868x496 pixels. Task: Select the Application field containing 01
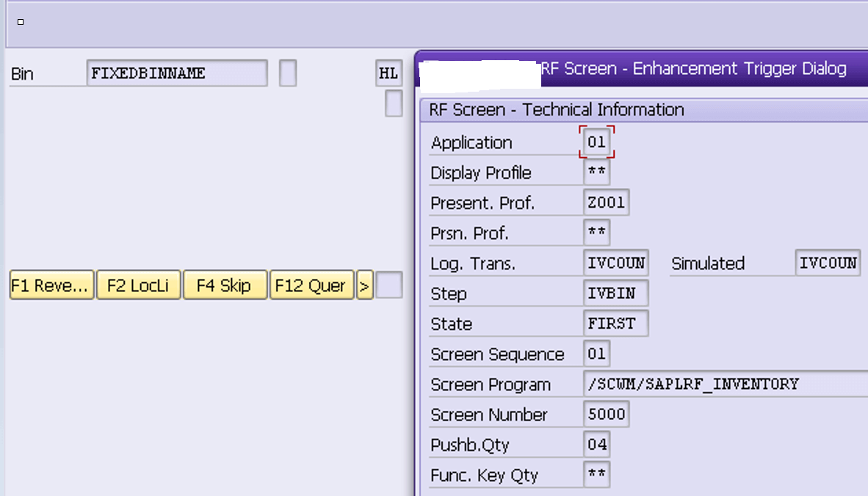pos(596,142)
